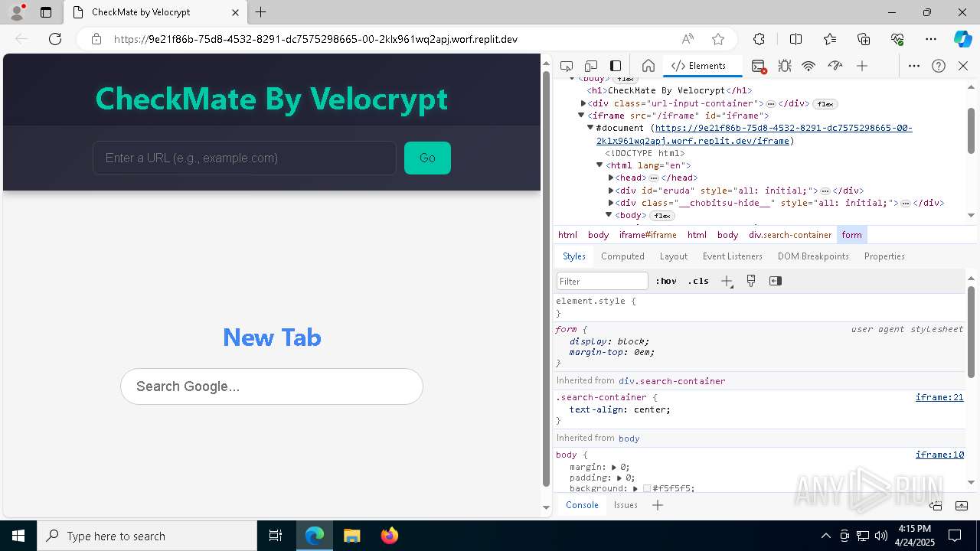Screen dimensions: 980x551
Task: Toggle split screen view icon
Action: (795, 39)
